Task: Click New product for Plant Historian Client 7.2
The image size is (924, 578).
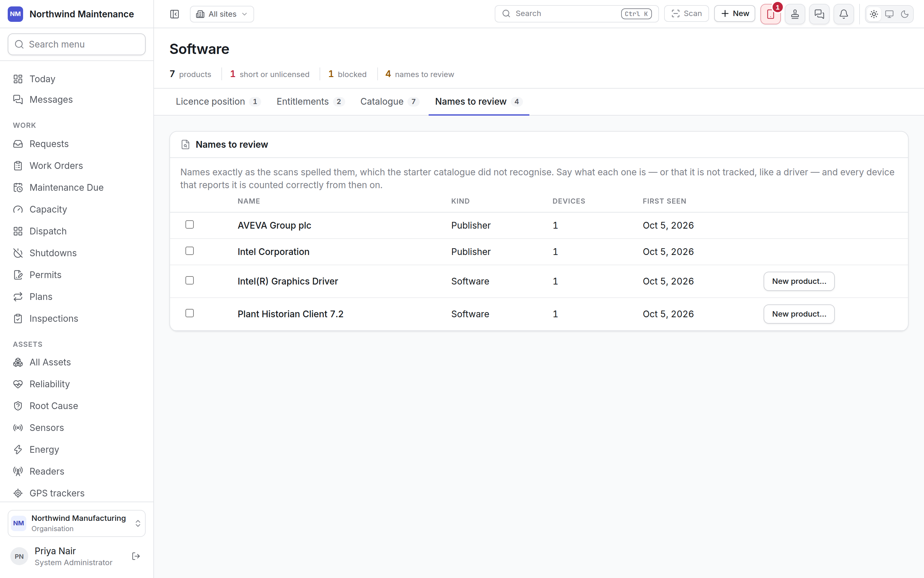Action: pos(799,314)
